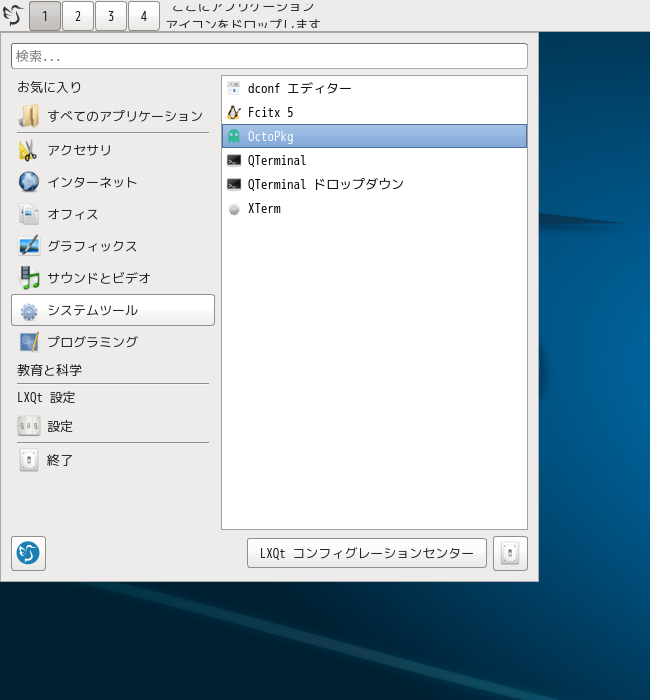
Task: Click the power icon button beside configuration center
Action: click(x=510, y=553)
